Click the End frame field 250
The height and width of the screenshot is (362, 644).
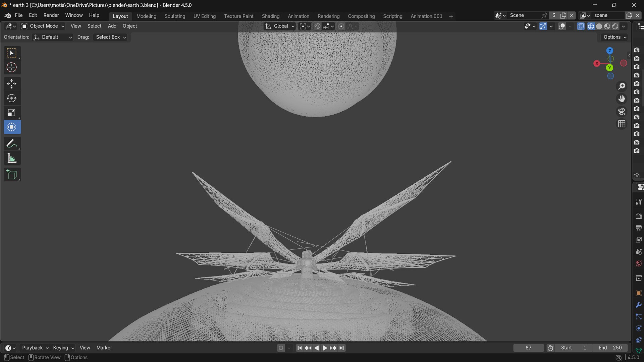610,348
